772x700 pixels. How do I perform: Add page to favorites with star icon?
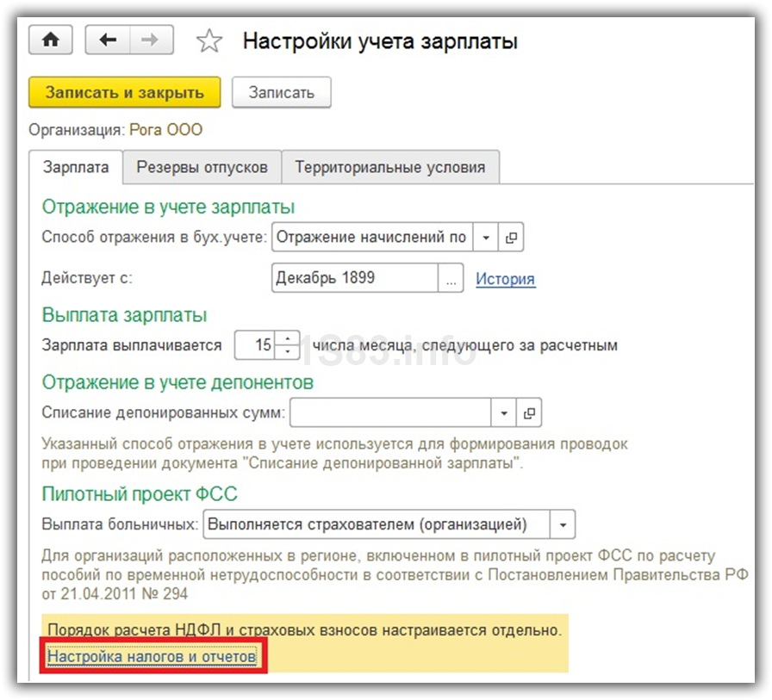click(x=209, y=41)
